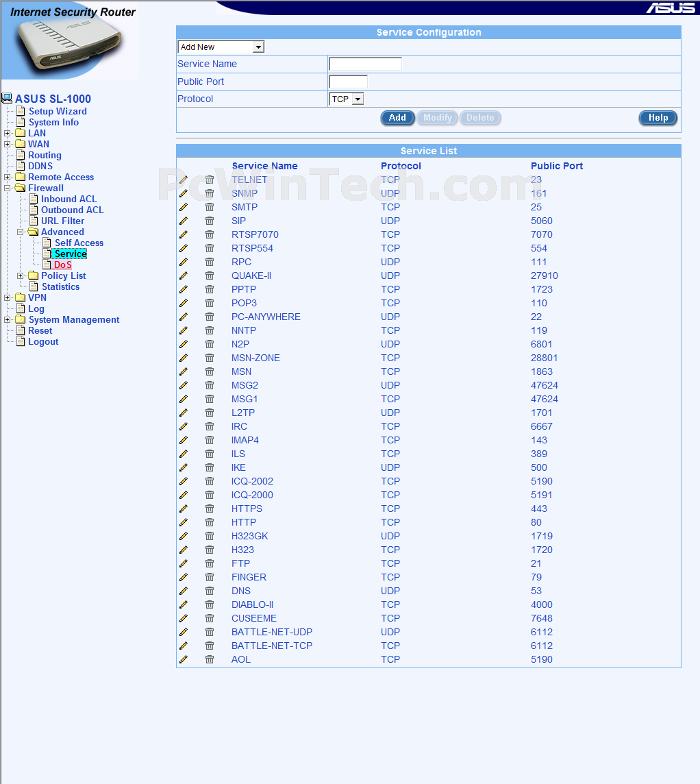Focus the Public Port input field
The width and height of the screenshot is (700, 784).
(348, 82)
